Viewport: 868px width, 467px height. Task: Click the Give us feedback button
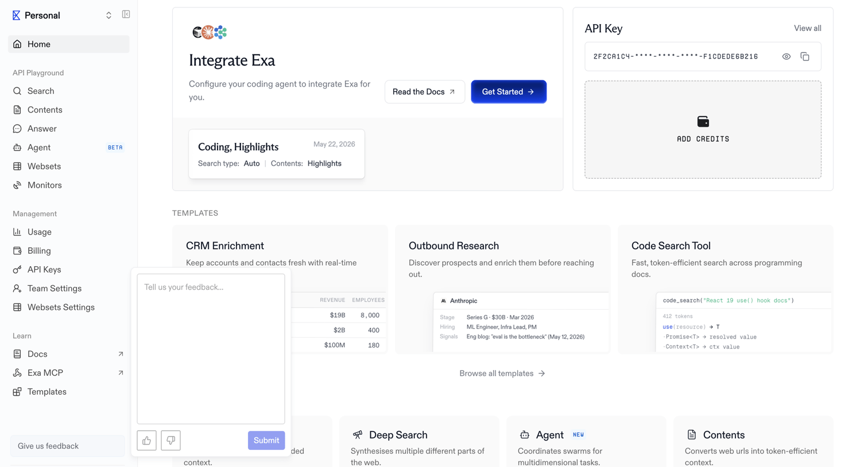pyautogui.click(x=67, y=446)
